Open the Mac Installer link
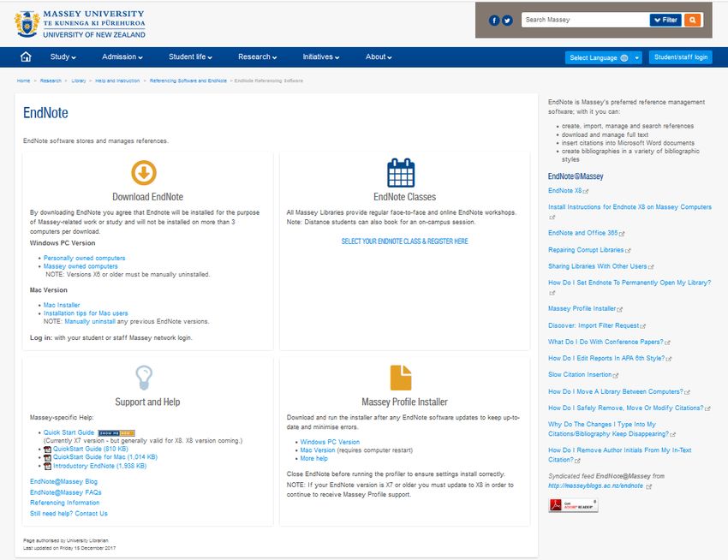The height and width of the screenshot is (560, 728). [62, 305]
